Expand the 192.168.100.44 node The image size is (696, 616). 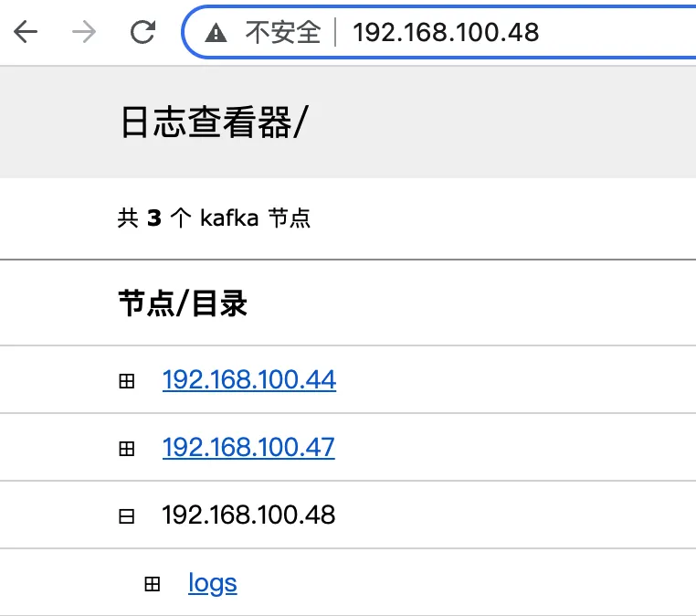pos(127,381)
